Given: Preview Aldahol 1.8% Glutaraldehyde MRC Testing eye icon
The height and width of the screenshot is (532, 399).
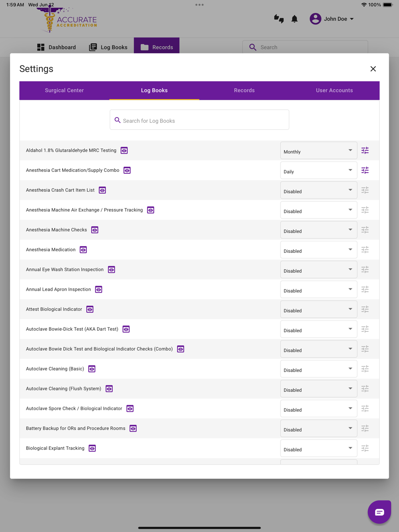Looking at the screenshot, I should point(124,150).
